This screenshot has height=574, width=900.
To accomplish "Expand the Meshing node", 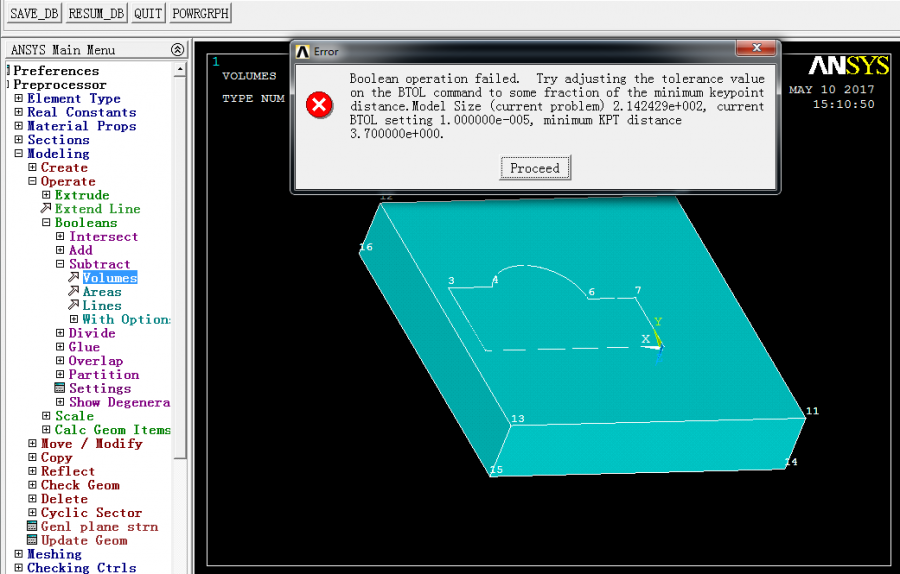I will point(18,554).
